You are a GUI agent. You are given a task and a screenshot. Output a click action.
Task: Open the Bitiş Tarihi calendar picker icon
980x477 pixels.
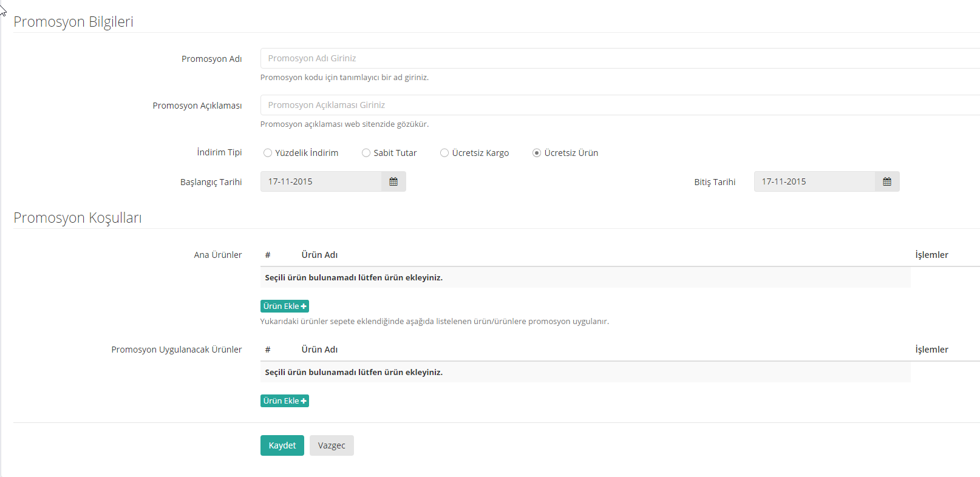(887, 181)
